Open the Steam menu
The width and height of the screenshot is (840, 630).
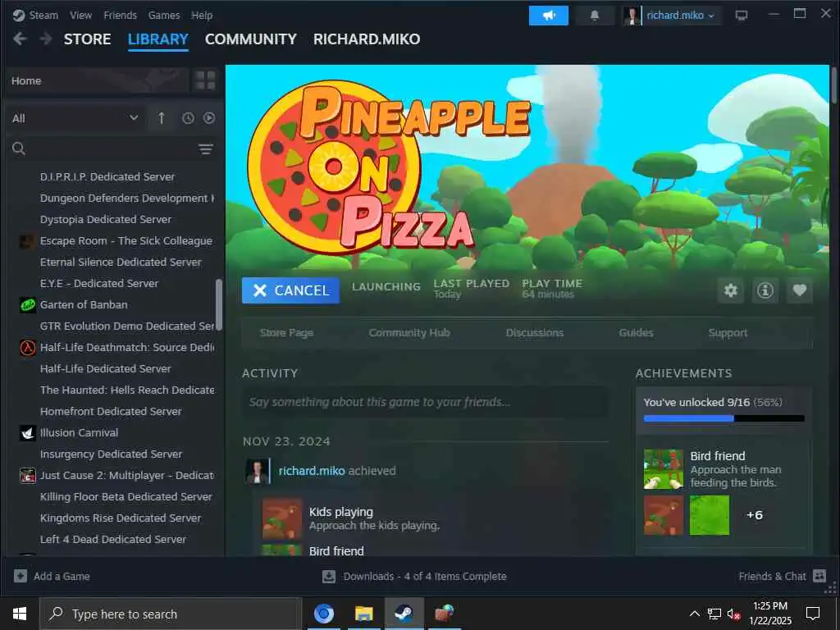44,15
